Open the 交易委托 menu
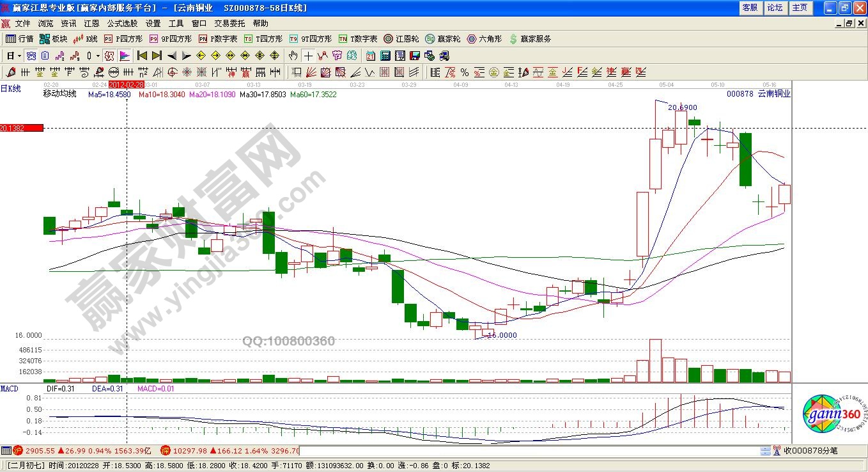 click(x=229, y=23)
